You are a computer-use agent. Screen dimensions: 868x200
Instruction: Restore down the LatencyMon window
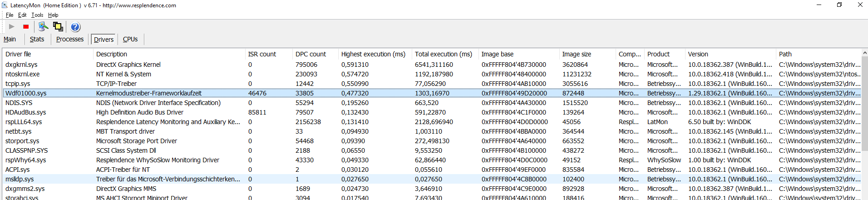click(x=839, y=5)
